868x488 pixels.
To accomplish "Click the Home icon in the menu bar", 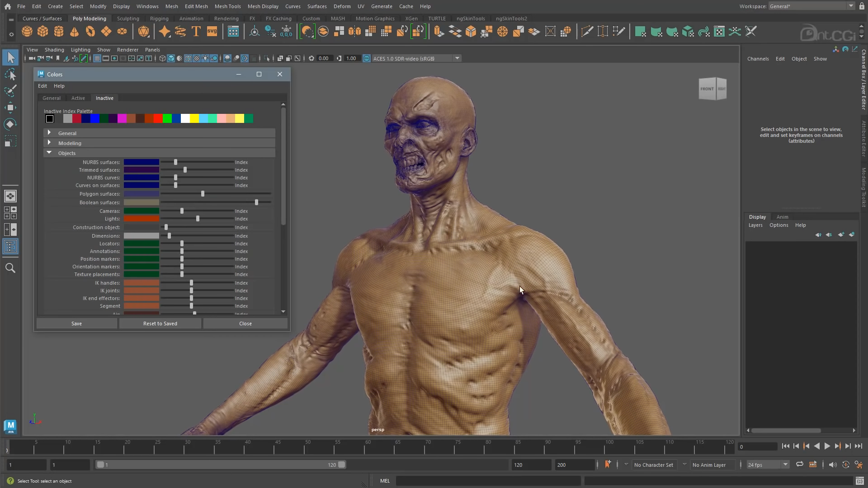I will 8,6.
